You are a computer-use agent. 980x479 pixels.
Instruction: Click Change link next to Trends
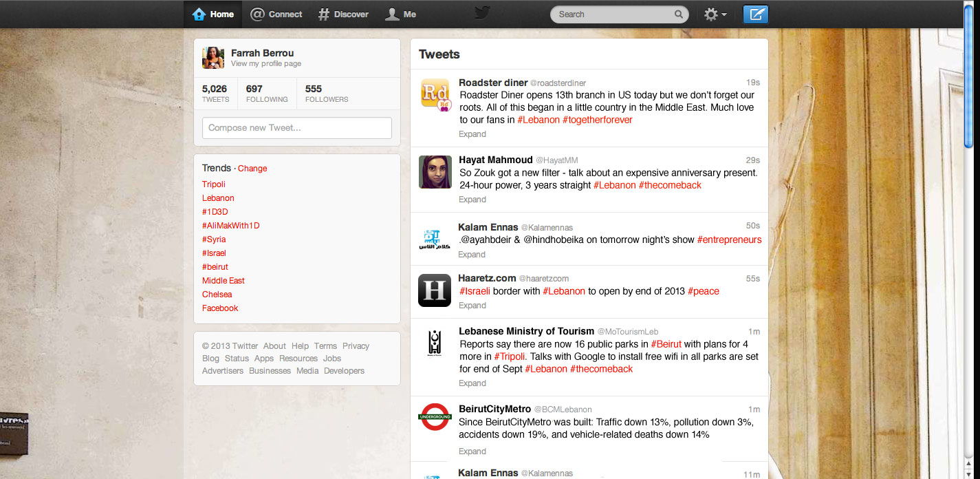click(252, 169)
